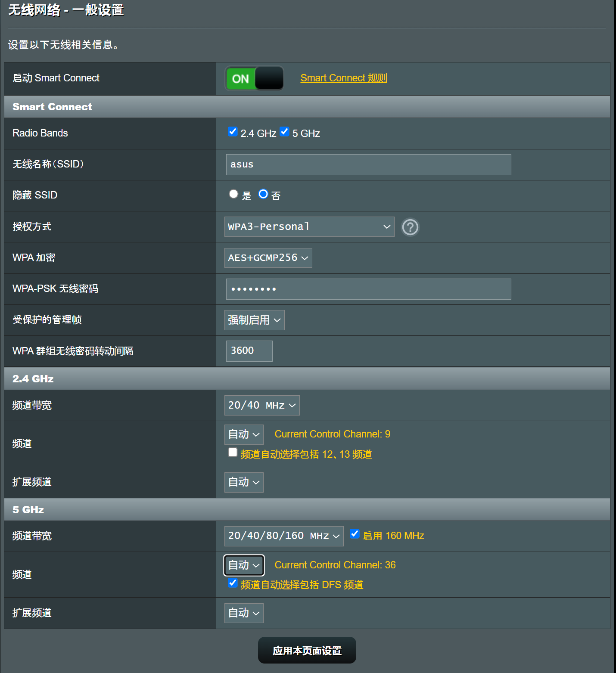Open the 2.4 GHz channel 自动 dropdown
Screen dimensions: 616x673
244,434
